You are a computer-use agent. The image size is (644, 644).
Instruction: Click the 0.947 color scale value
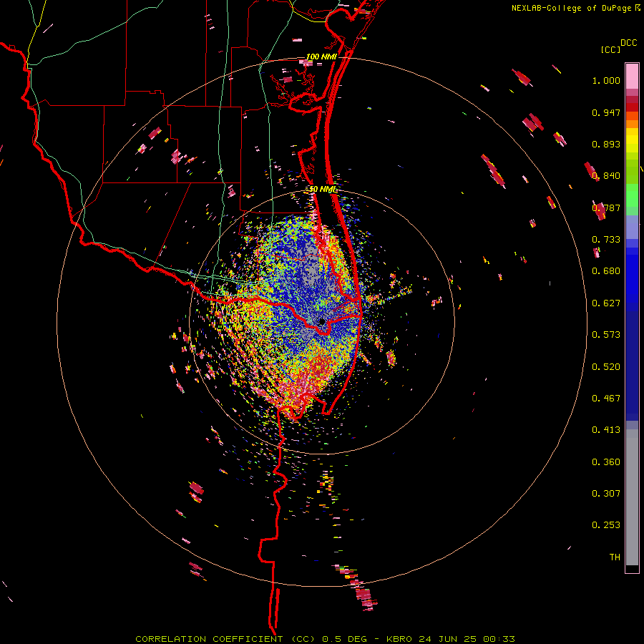(x=606, y=112)
